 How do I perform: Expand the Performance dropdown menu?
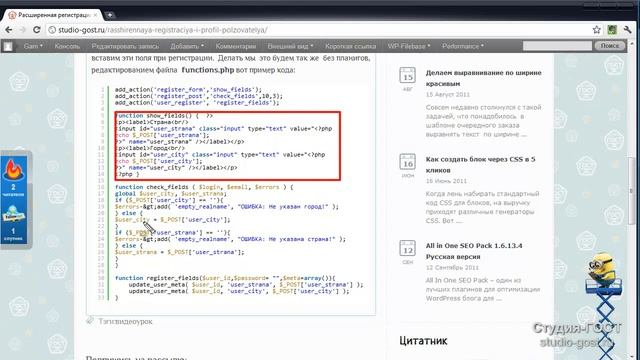tap(462, 46)
